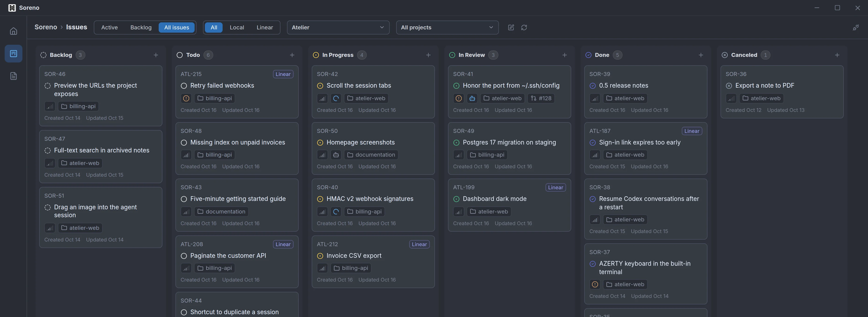The image size is (868, 317).
Task: Click the agent bot icon on SOR-50
Action: [x=336, y=155]
